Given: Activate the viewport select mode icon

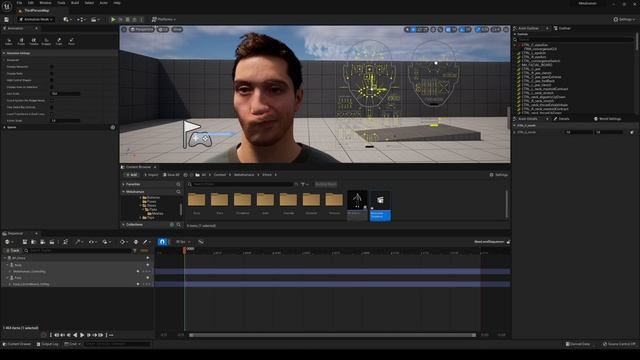Looking at the screenshot, I should coord(407,29).
